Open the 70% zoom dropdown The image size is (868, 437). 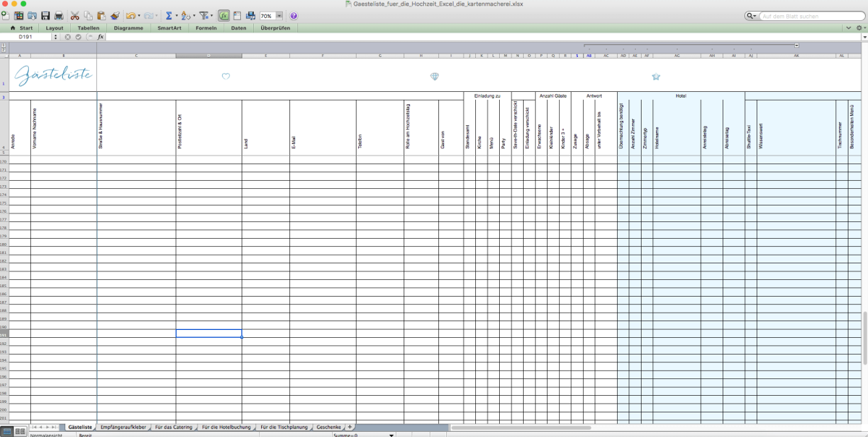tap(278, 15)
